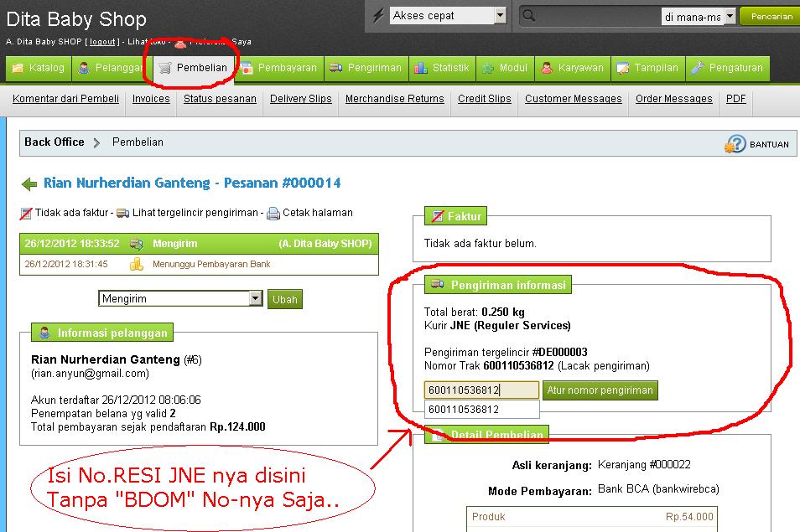This screenshot has width=800, height=532.
Task: Open the Pembayaran tab
Action: pos(279,69)
